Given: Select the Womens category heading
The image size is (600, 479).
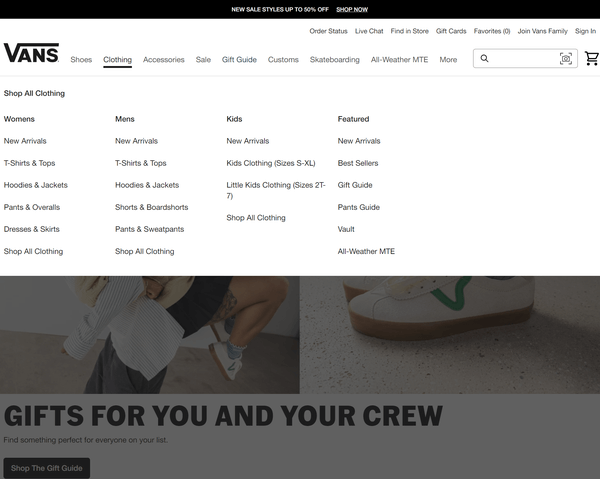Looking at the screenshot, I should point(19,119).
